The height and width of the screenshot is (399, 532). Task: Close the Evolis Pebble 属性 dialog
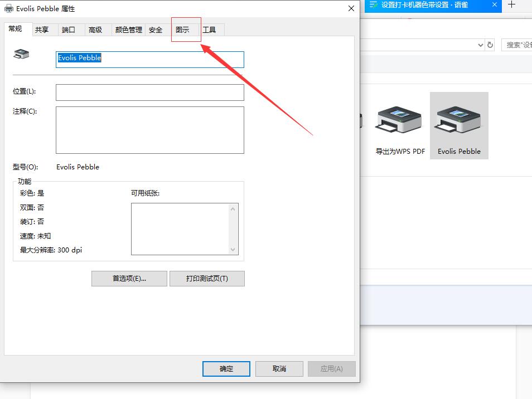(351, 8)
